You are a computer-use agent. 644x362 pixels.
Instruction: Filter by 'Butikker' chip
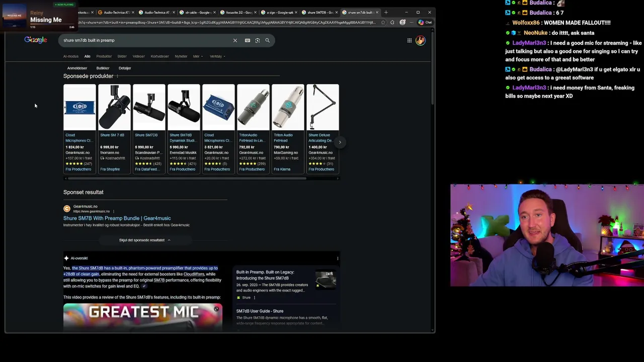coord(103,68)
